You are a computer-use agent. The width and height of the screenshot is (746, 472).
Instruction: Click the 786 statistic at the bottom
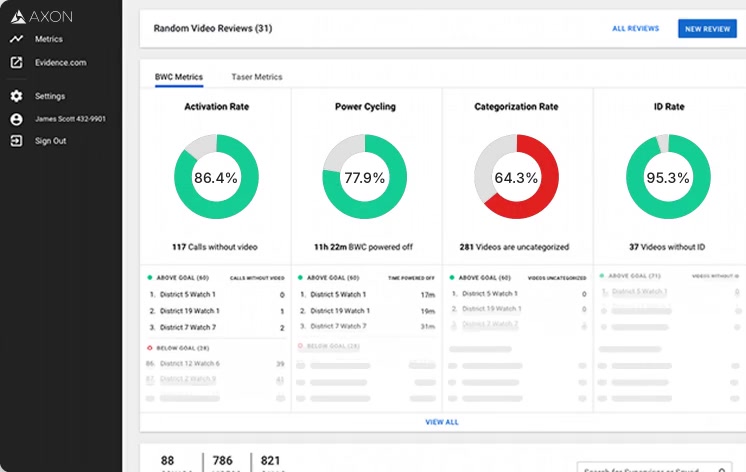pyautogui.click(x=222, y=461)
